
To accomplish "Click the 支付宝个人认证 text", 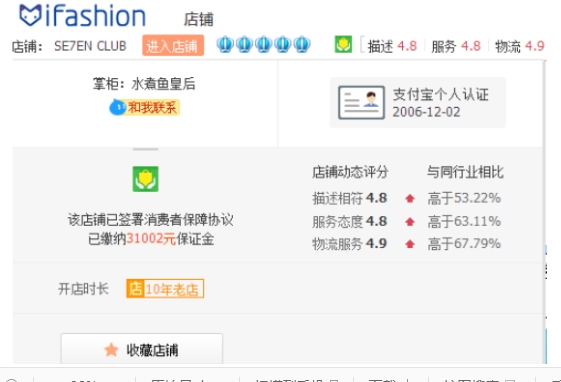I will (440, 94).
